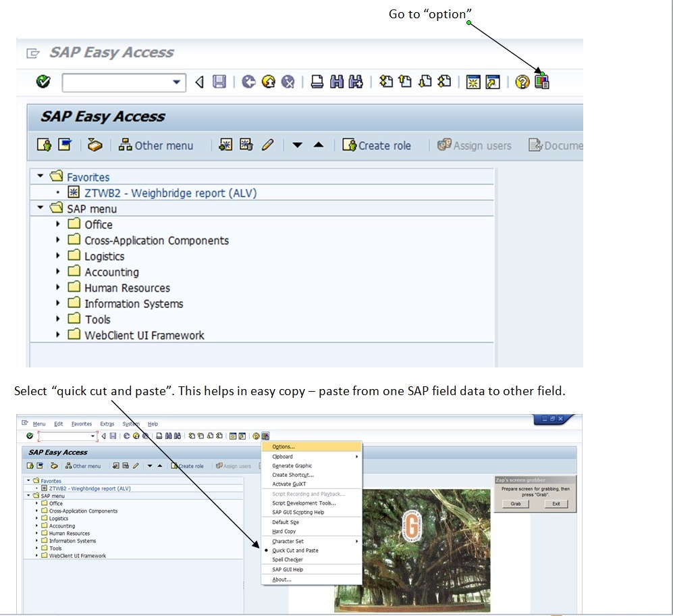
Task: Choose Create Shortcut... from the menu
Action: pyautogui.click(x=312, y=475)
